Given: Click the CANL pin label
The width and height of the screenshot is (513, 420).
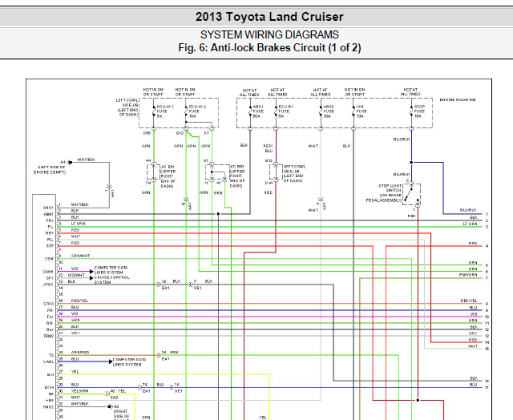Looking at the screenshot, I should click(x=48, y=361).
